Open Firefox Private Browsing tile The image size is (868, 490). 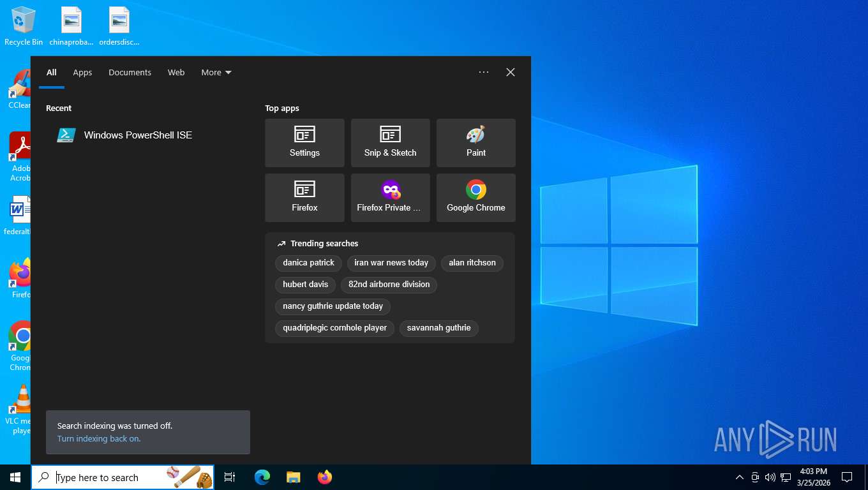(390, 198)
